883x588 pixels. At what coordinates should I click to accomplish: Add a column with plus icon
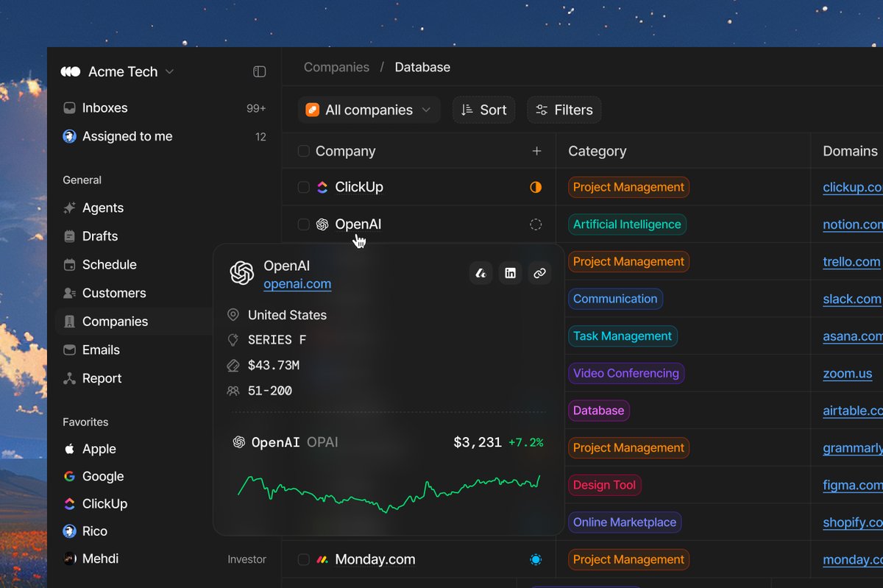[x=536, y=151]
